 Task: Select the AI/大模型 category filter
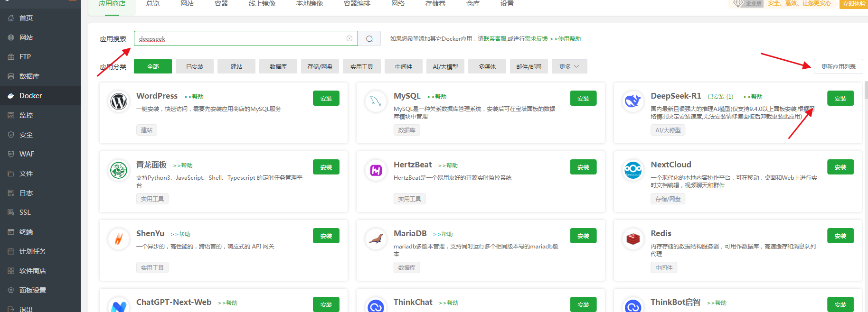pyautogui.click(x=445, y=67)
